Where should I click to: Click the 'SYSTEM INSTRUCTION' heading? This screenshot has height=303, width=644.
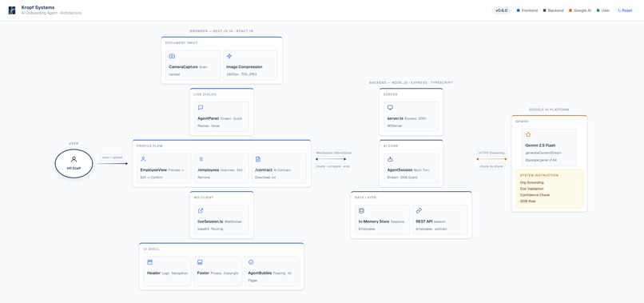coord(539,175)
